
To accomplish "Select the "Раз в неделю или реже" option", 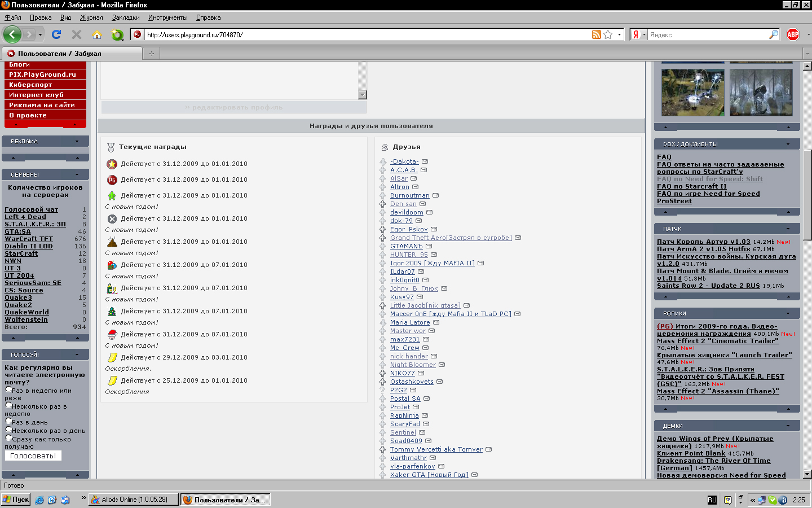I will tap(8, 389).
